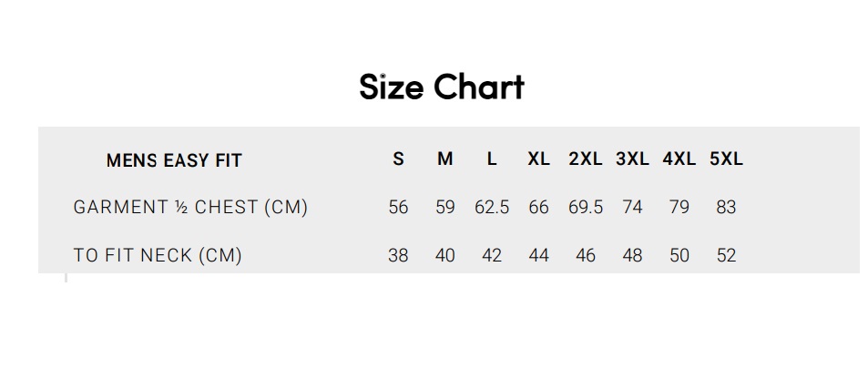The image size is (868, 369).
Task: Select the 2XL size column header
Action: pyautogui.click(x=586, y=159)
